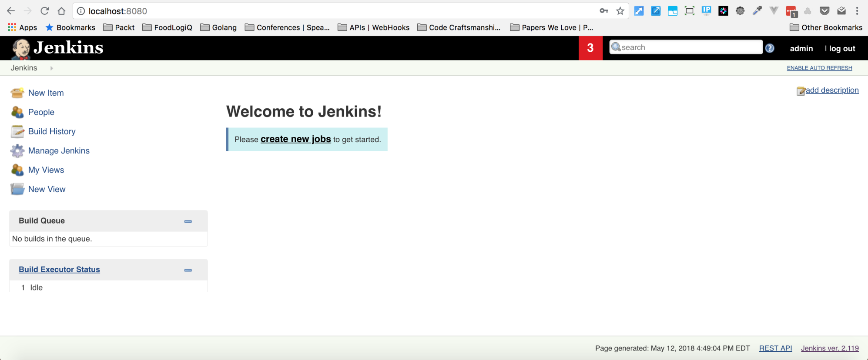Open My Views

(46, 170)
